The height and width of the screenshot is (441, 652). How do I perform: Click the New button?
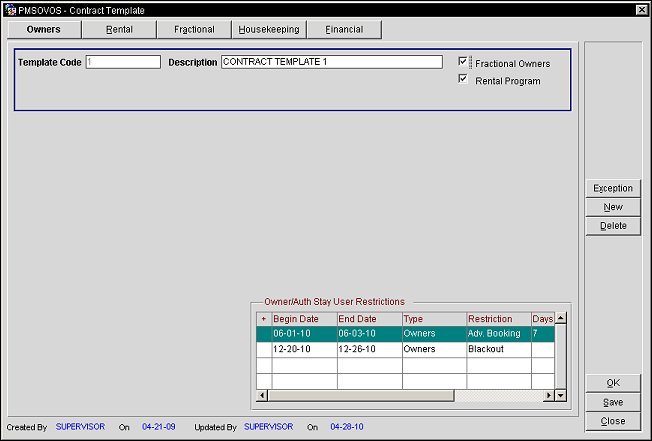613,207
